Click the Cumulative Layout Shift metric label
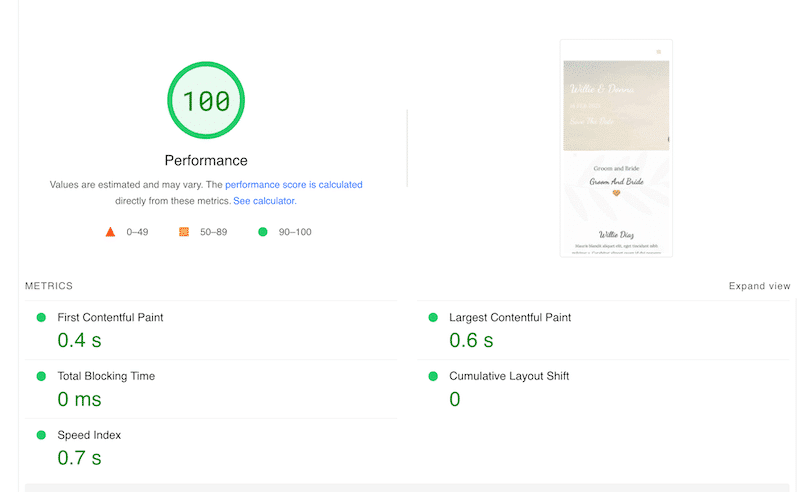Screen dimensions: 800x492 [x=509, y=376]
